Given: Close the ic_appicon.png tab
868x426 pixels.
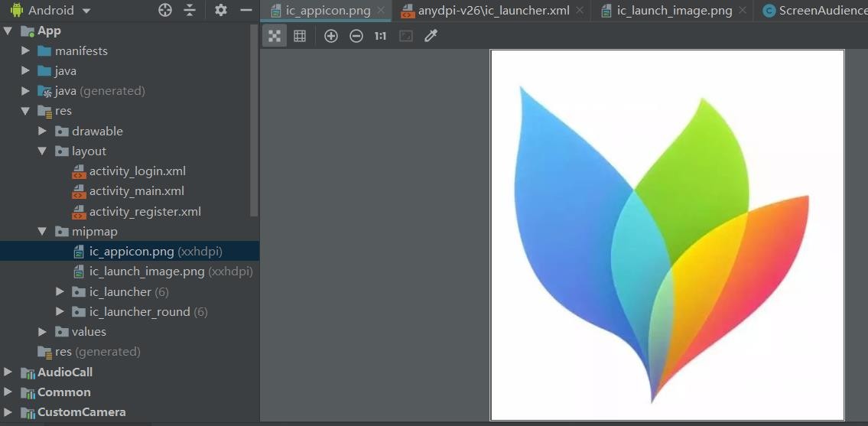Looking at the screenshot, I should point(381,11).
